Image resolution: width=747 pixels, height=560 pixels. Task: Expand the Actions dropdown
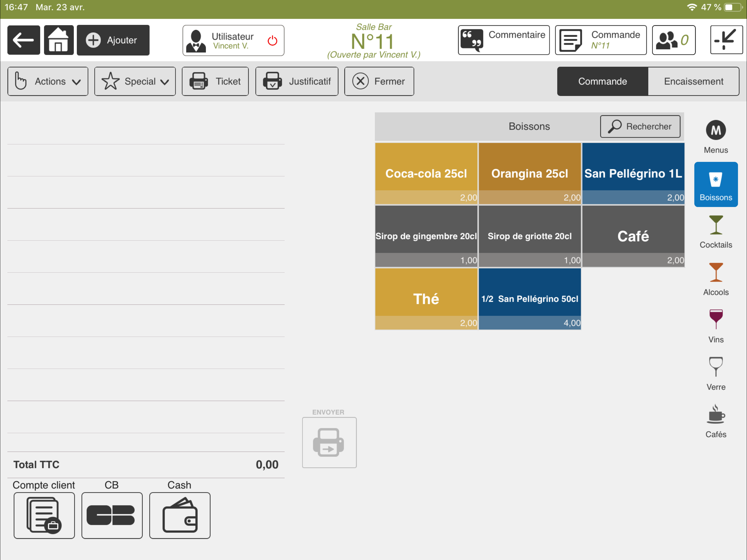[48, 81]
